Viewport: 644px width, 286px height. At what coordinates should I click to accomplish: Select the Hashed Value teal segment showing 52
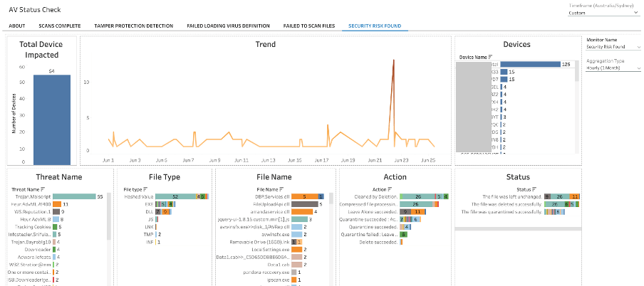[x=175, y=197]
